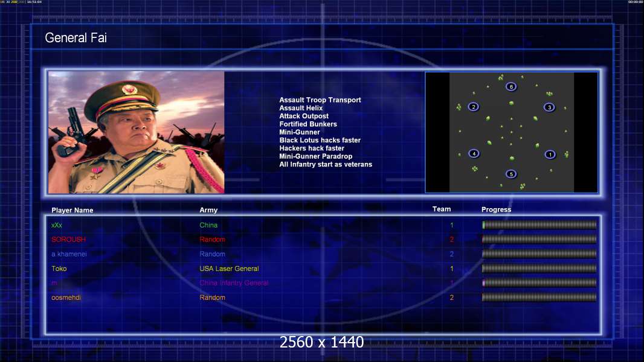The height and width of the screenshot is (362, 644).
Task: Click the China Infantry General army entry
Action: click(x=234, y=283)
